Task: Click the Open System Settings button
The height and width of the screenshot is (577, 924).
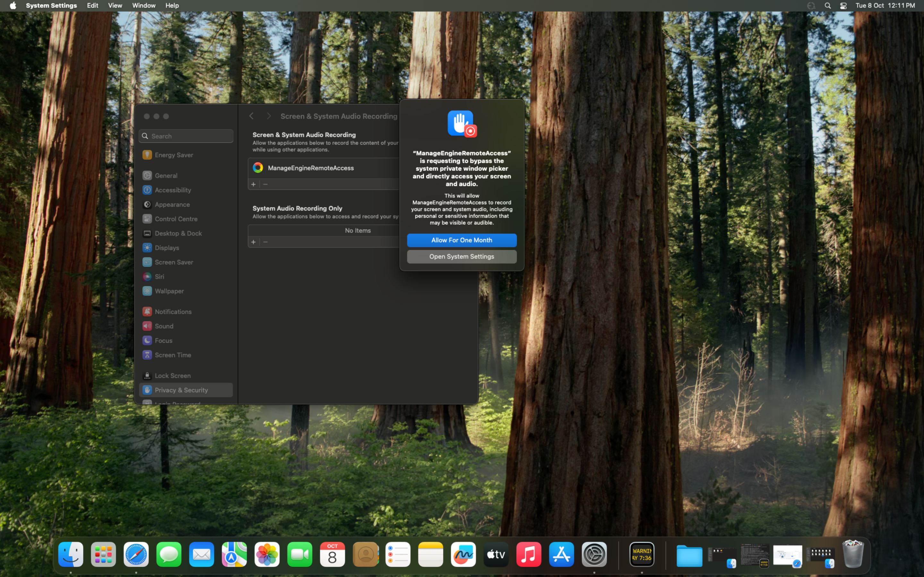Action: (x=461, y=256)
